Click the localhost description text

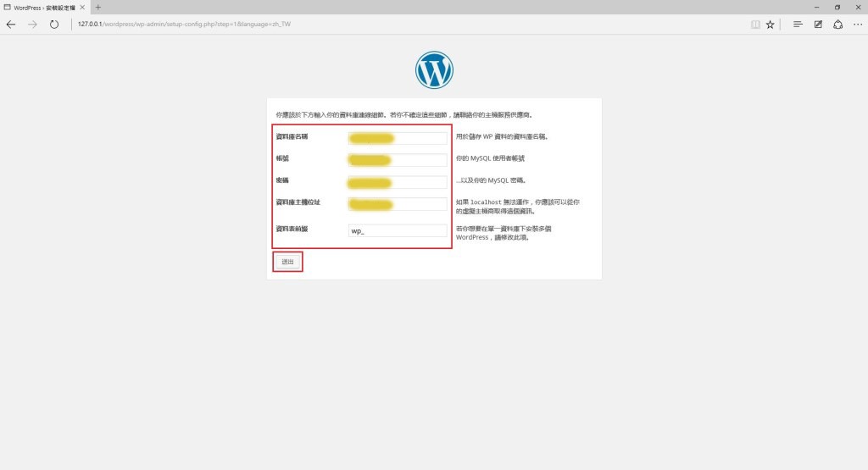(518, 207)
